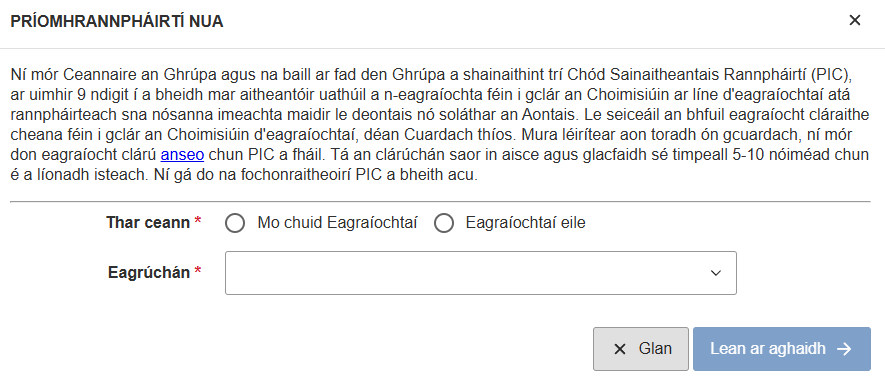
Task: Click the Glan button
Action: point(641,349)
